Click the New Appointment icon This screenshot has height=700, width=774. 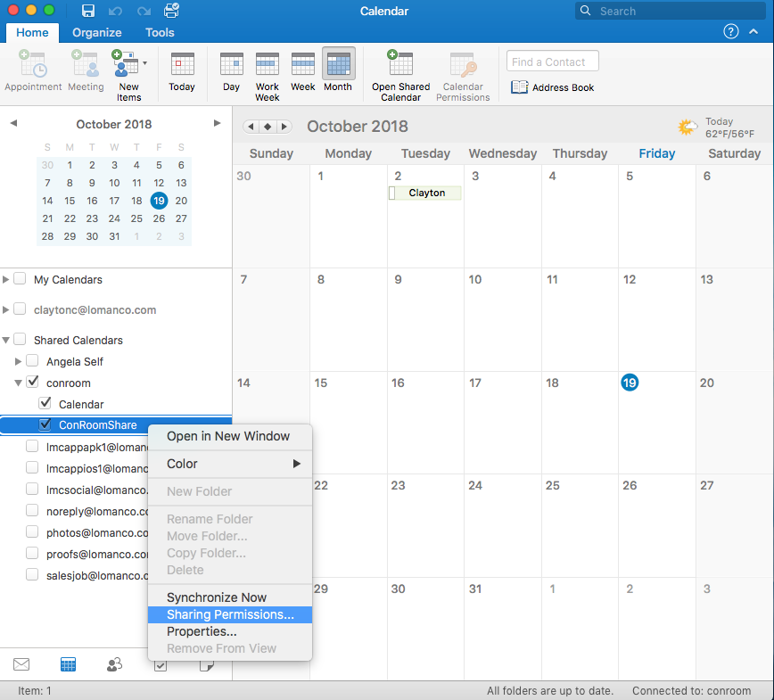33,65
